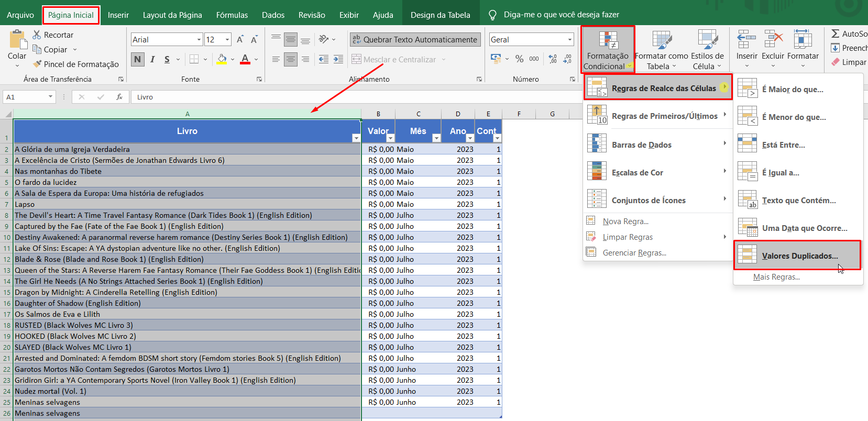
Task: Apply thousands separator 000 style
Action: [534, 59]
